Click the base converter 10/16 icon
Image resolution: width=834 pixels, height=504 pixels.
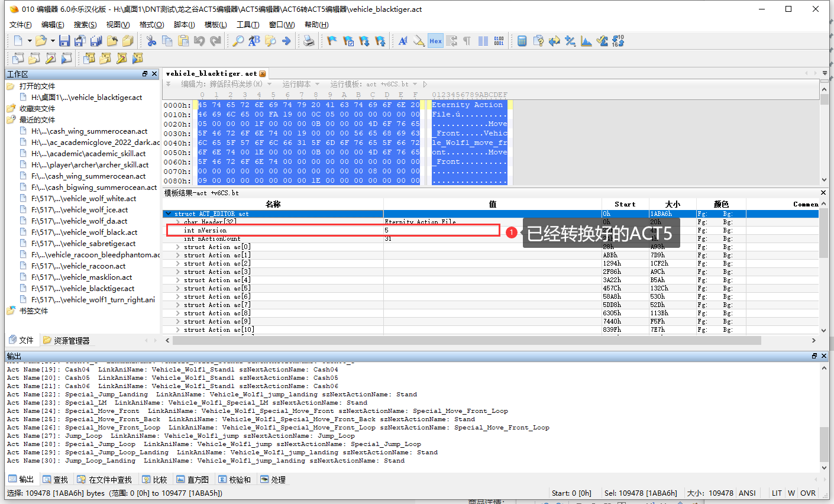point(618,41)
